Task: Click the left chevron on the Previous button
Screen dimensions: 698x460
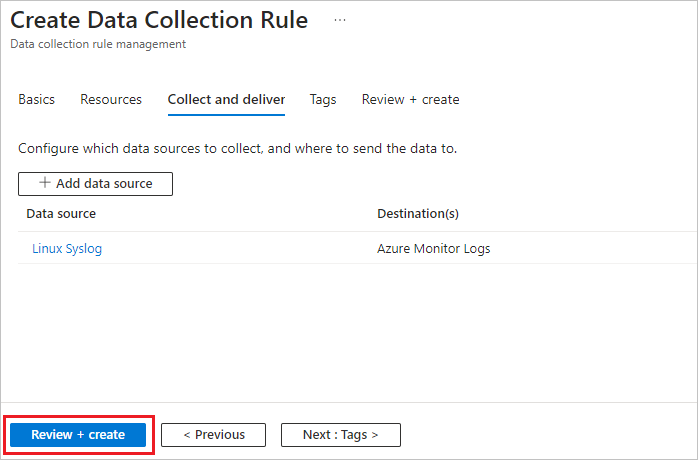Action: 187,435
